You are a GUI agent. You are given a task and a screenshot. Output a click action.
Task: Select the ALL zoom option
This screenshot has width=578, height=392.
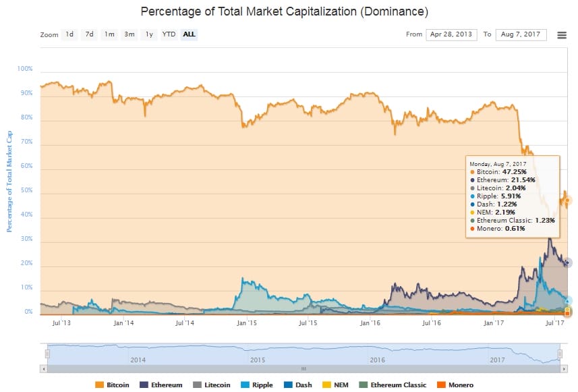pyautogui.click(x=190, y=34)
